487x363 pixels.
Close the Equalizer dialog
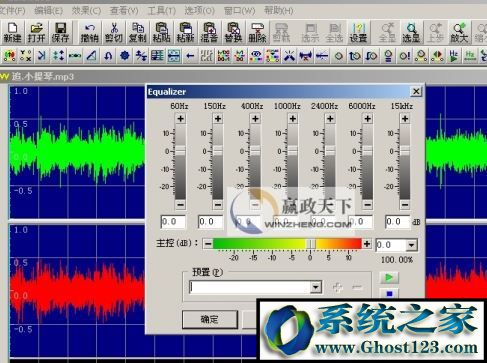pyautogui.click(x=416, y=91)
